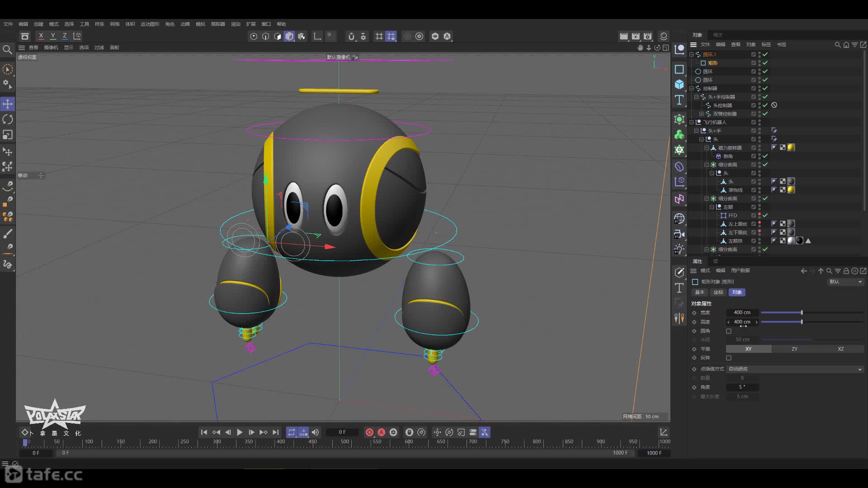Click the search icon in Object manager
Screen dimensions: 868x488
[x=837, y=45]
